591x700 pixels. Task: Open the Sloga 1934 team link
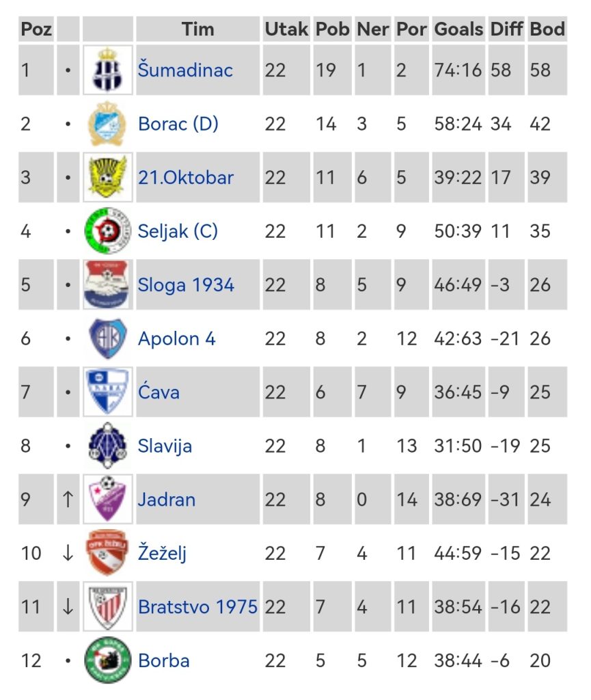(186, 284)
